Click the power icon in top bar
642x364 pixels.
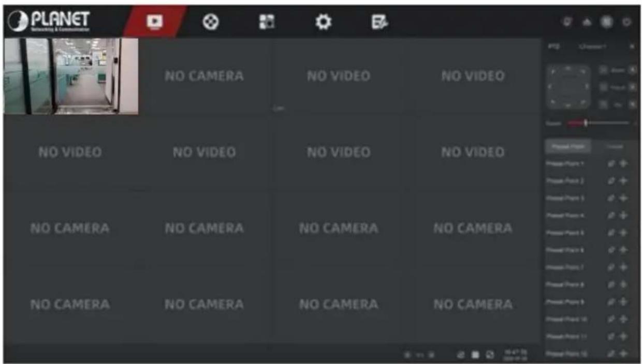pos(628,22)
